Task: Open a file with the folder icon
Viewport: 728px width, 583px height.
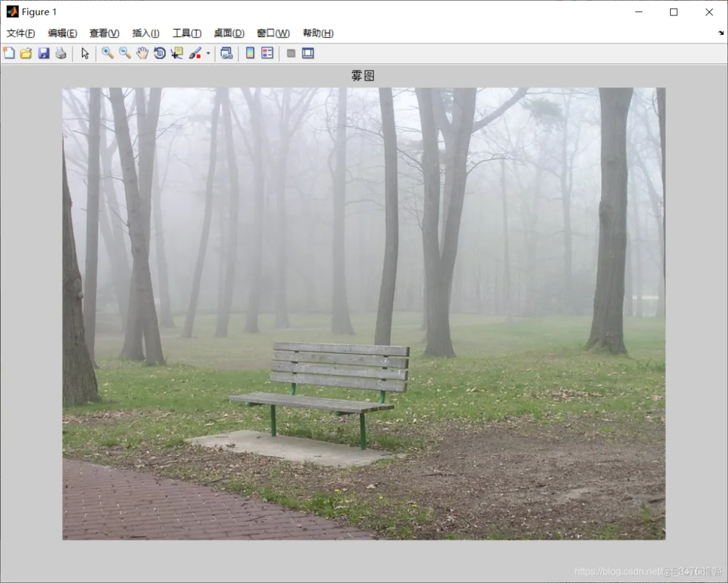Action: tap(26, 53)
